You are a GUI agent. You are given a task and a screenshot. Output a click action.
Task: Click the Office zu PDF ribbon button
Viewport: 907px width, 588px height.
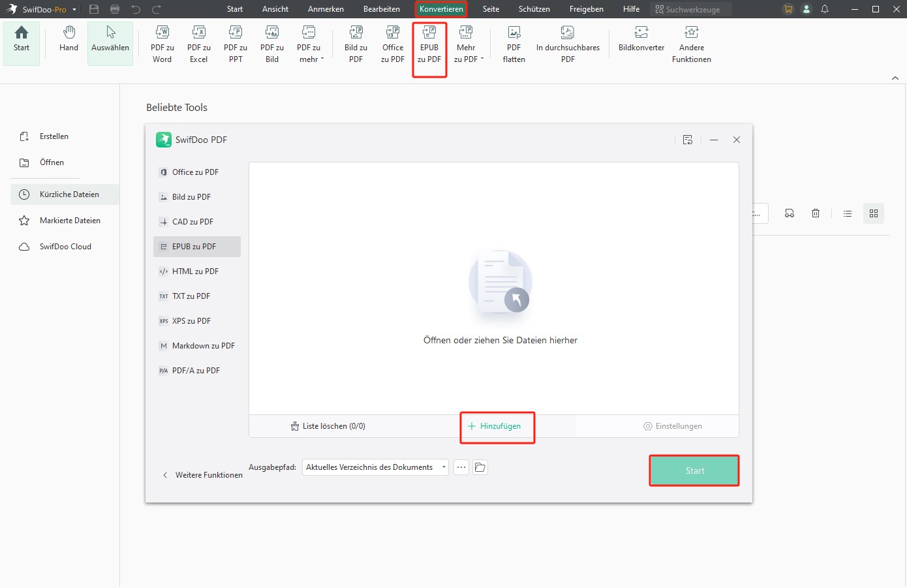393,44
